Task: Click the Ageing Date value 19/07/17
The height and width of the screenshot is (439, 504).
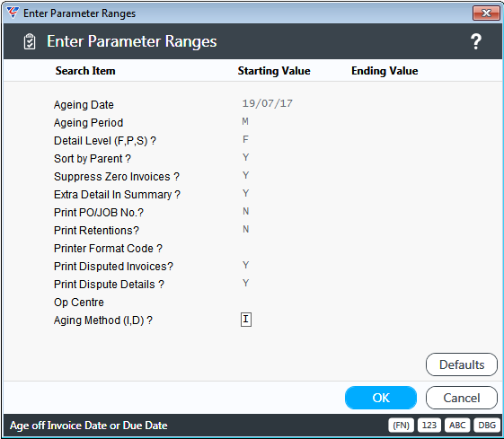Action: (268, 103)
